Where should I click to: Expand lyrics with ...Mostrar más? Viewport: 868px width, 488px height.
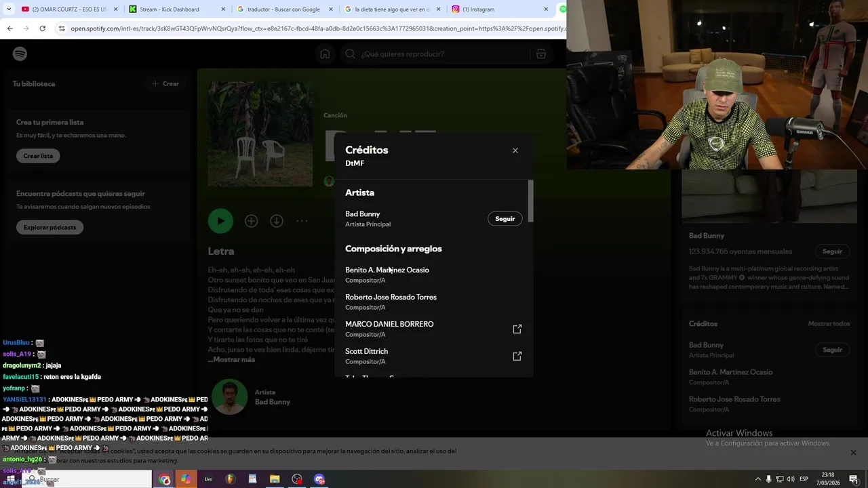click(231, 359)
